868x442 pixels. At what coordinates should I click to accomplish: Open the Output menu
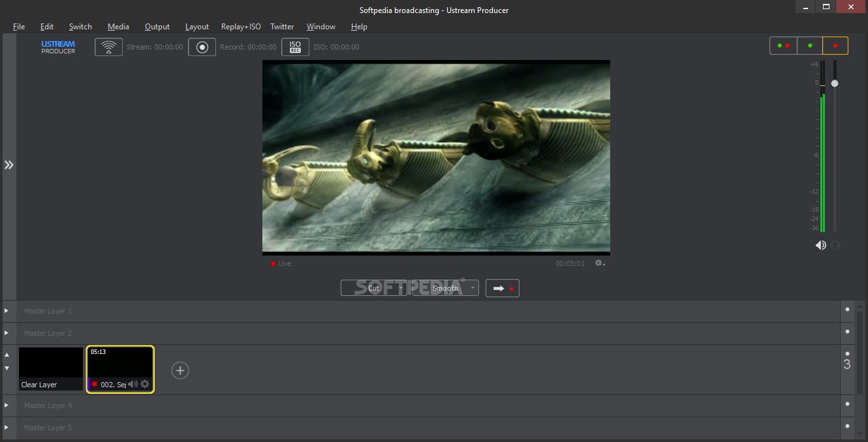157,27
